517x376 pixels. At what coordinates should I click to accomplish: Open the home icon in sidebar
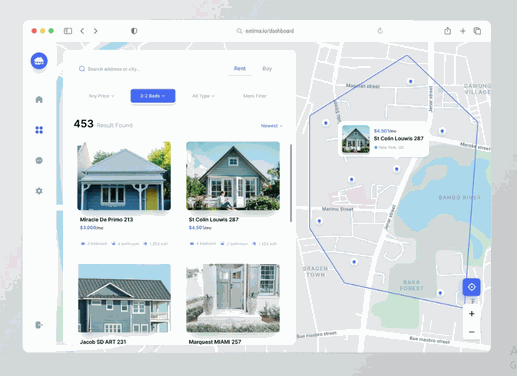(39, 99)
